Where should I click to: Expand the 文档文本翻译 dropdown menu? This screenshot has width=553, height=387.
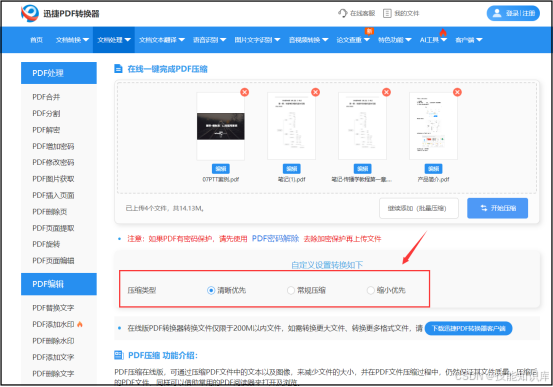pyautogui.click(x=162, y=40)
